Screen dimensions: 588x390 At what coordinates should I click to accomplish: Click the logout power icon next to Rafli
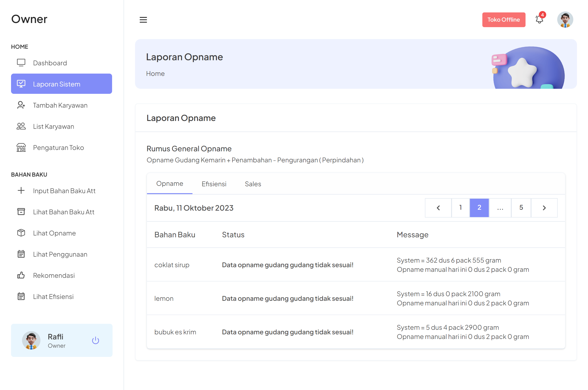click(96, 341)
